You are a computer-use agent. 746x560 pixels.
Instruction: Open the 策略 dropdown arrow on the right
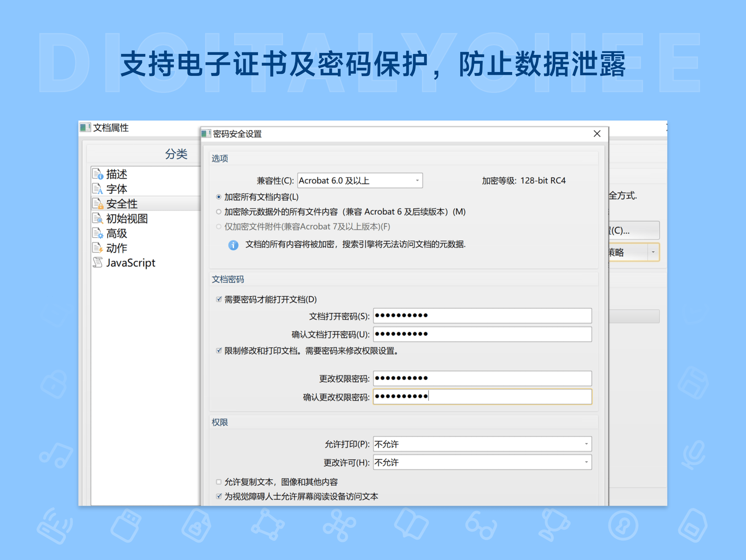[x=653, y=252]
